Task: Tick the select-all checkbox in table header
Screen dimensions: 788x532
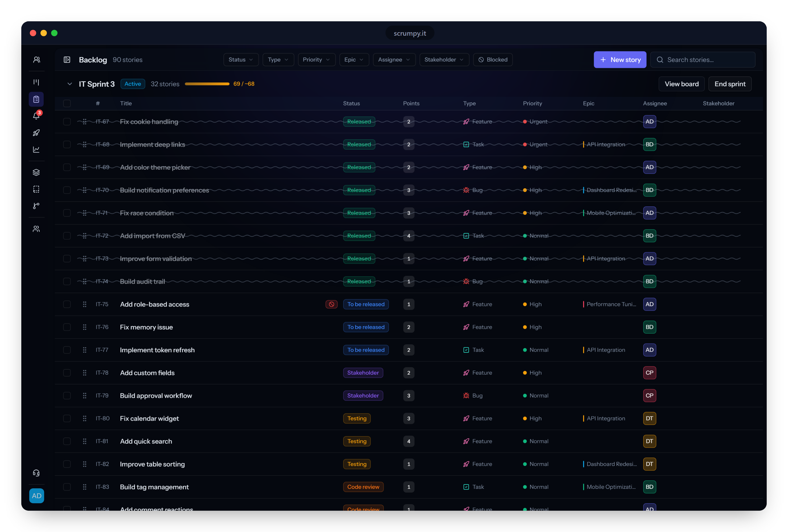Action: point(67,103)
